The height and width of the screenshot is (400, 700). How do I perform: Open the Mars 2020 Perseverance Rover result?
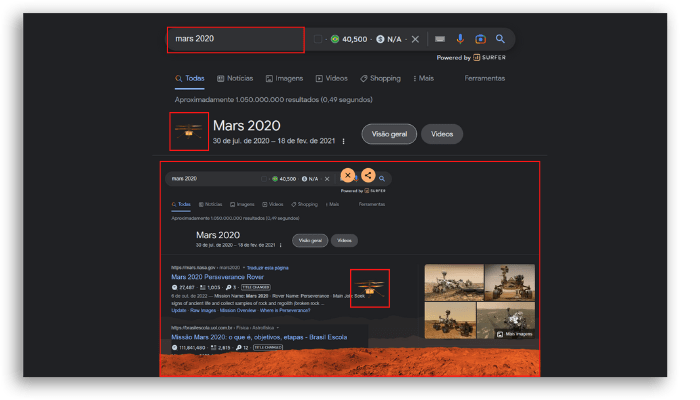point(217,277)
